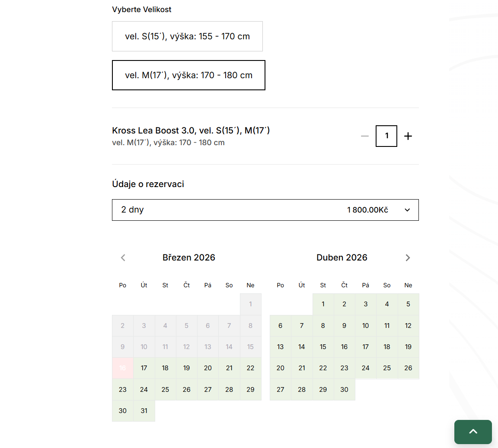Choose April 1 in Duben 2026
This screenshot has height=448, width=498.
point(323,304)
